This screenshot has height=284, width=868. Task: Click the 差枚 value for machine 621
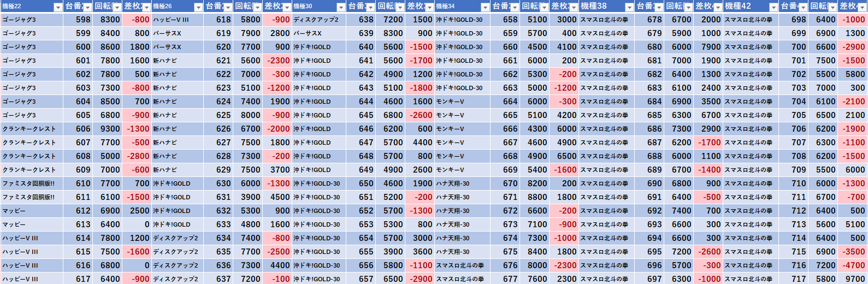[x=277, y=61]
